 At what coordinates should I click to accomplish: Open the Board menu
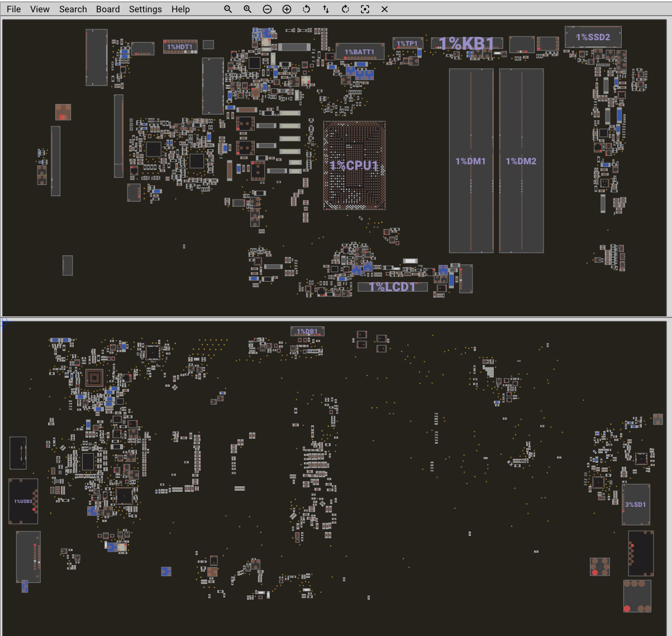click(108, 10)
